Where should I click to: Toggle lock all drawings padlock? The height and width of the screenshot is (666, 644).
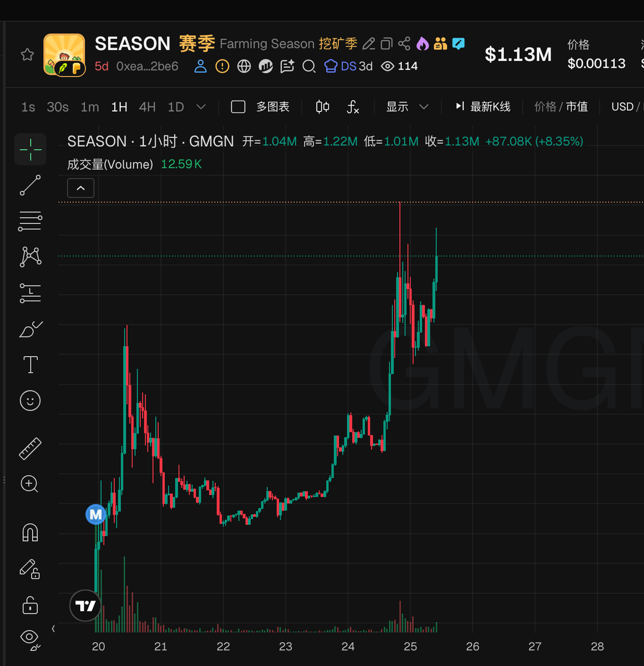31,605
